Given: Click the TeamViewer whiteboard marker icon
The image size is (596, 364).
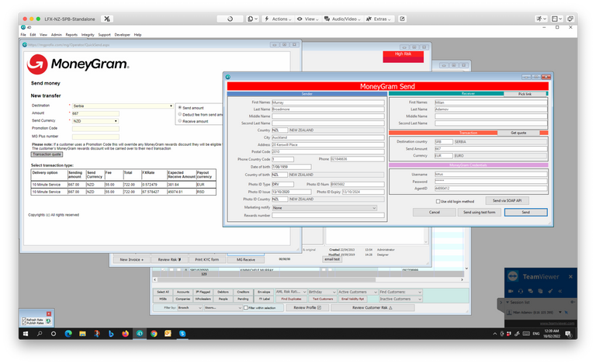Looking at the screenshot, I should tap(550, 291).
